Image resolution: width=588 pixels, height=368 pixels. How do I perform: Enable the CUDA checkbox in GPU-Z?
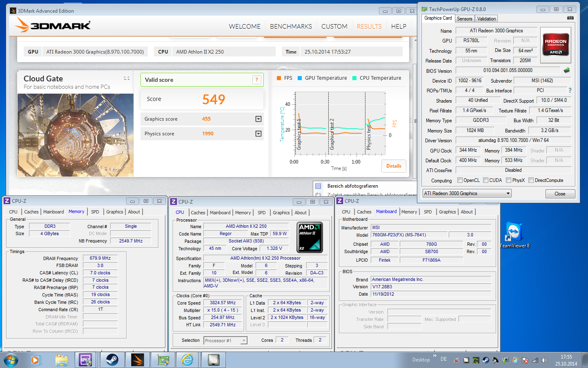click(486, 180)
